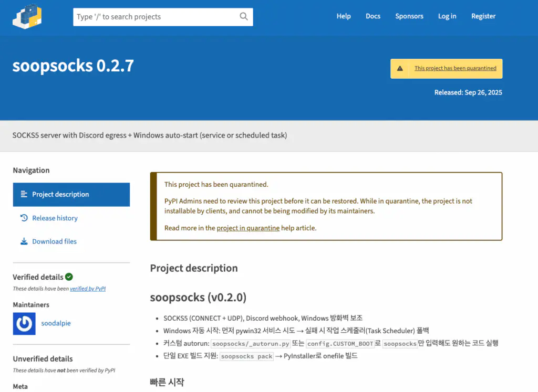Screen dimensions: 538x392
Task: Click the search magnifier icon
Action: click(x=243, y=16)
